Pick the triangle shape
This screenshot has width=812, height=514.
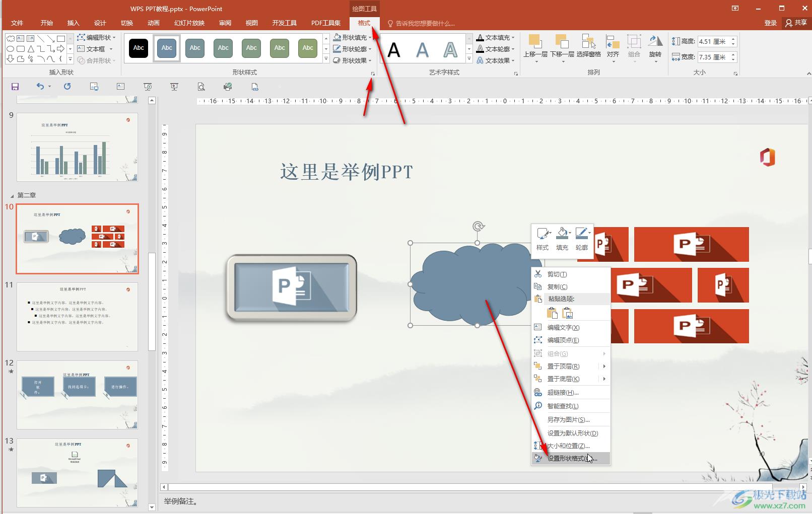(30, 49)
